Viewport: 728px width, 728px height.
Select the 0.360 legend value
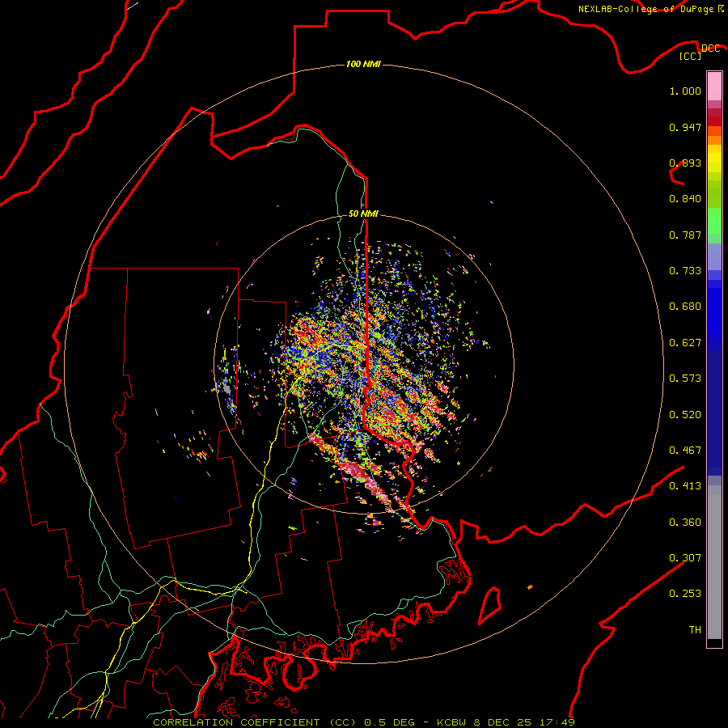tap(685, 523)
